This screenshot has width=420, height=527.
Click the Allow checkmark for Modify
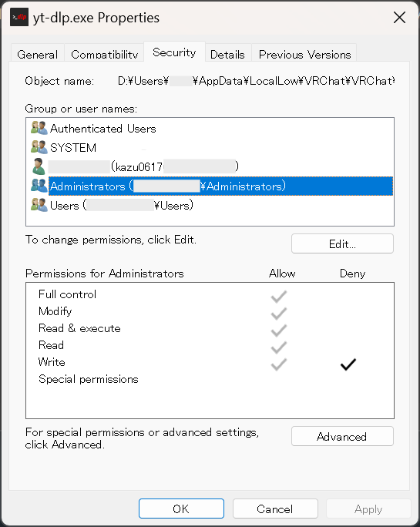click(279, 314)
